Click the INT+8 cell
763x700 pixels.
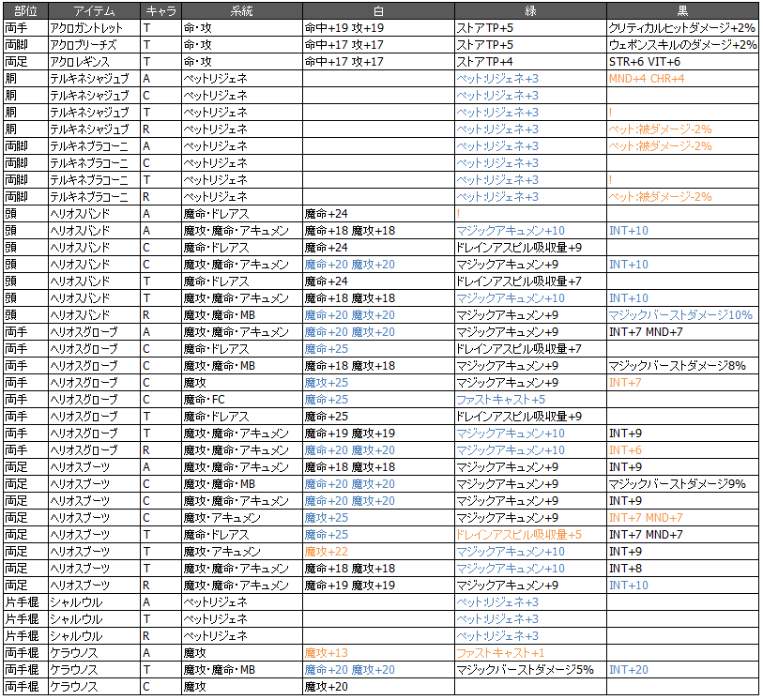tap(682, 569)
